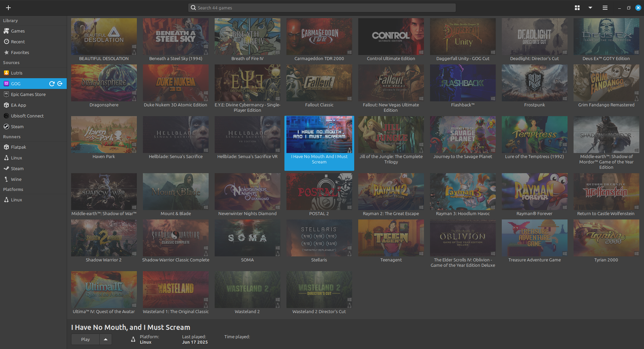
Task: Select Oblivion GOTY Deluxe cover
Action: tap(463, 238)
